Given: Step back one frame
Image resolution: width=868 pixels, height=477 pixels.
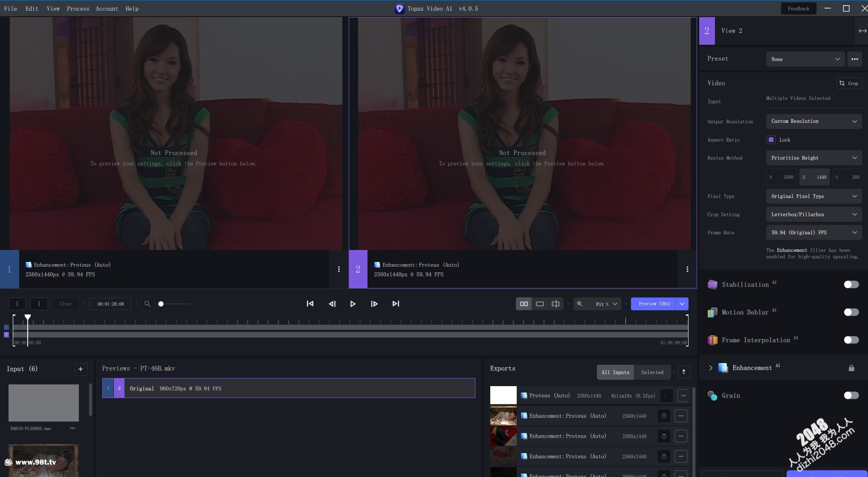Looking at the screenshot, I should 332,304.
